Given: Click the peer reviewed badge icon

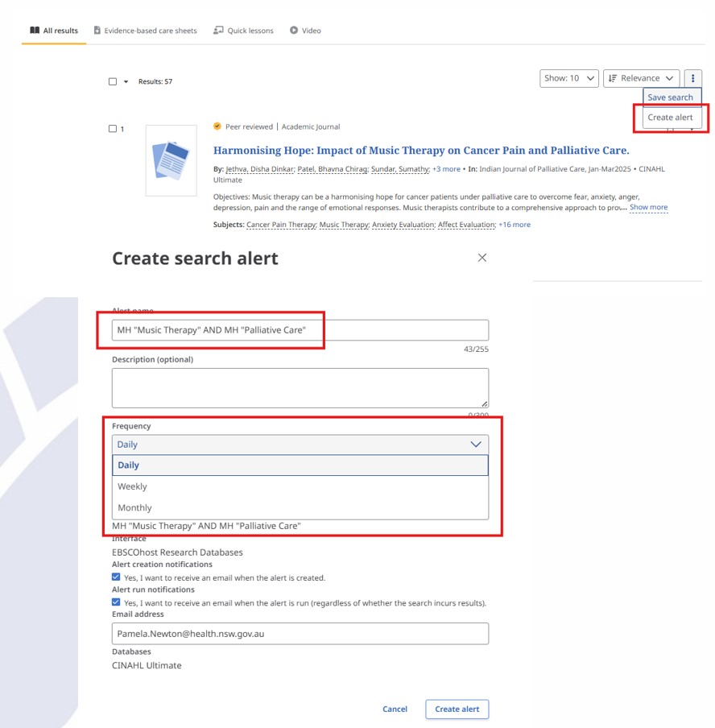Looking at the screenshot, I should (x=217, y=126).
